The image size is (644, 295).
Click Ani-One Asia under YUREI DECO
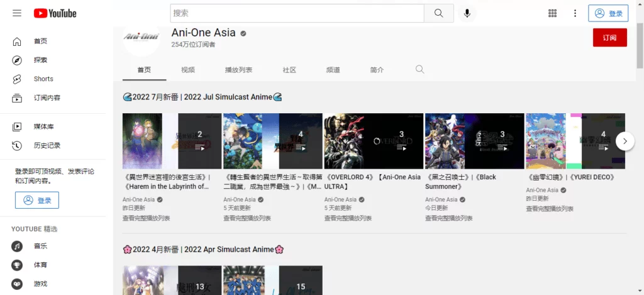click(x=542, y=190)
